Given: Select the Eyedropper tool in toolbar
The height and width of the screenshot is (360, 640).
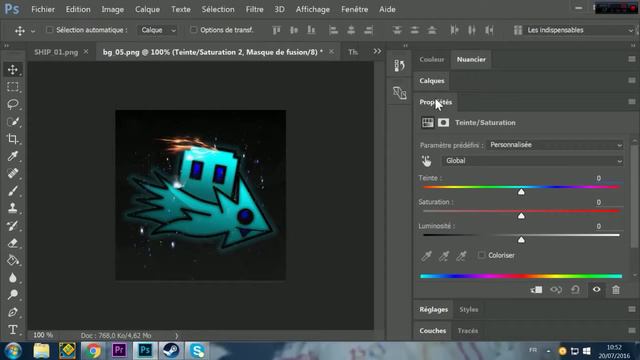Looking at the screenshot, I should pos(13,156).
